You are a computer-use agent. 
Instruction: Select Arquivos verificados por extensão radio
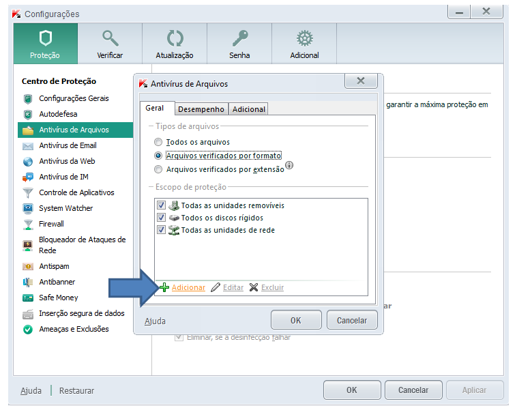pos(158,169)
